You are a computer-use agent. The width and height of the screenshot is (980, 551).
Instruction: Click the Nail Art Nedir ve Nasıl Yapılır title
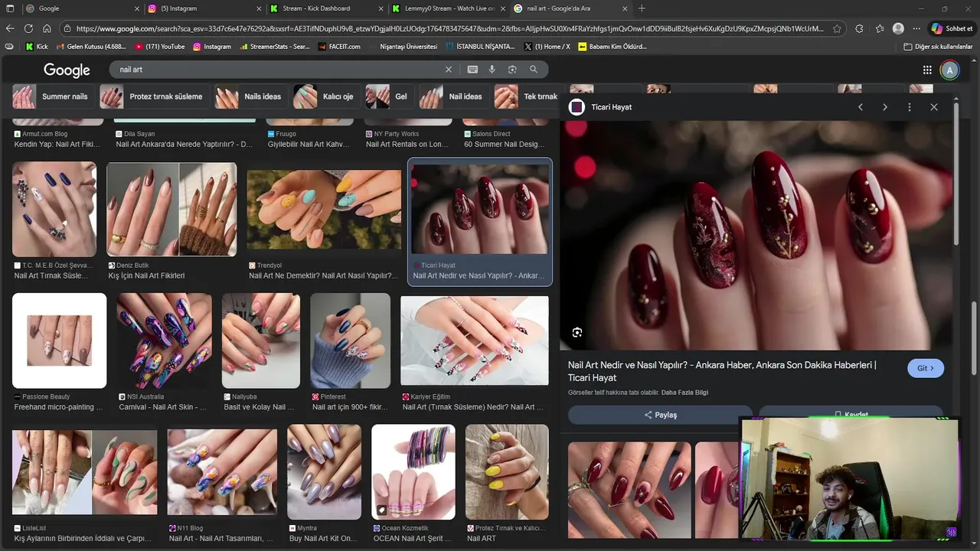pyautogui.click(x=722, y=371)
